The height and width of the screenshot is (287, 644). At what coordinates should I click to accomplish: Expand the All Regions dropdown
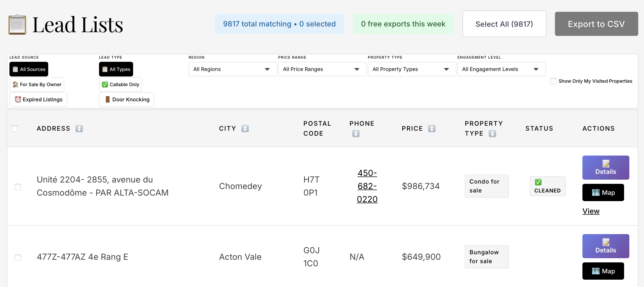[232, 69]
